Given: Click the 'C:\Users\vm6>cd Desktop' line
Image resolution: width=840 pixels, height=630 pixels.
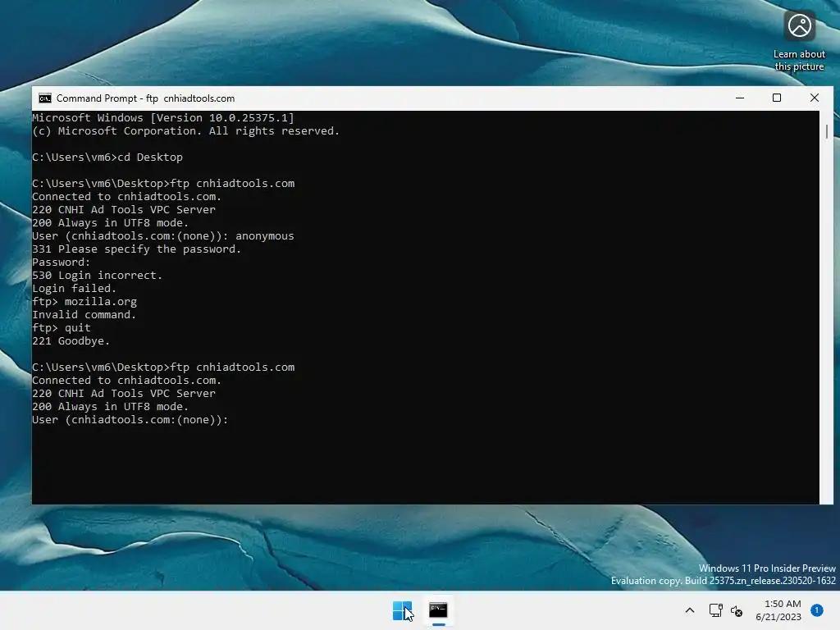Looking at the screenshot, I should pyautogui.click(x=107, y=157).
